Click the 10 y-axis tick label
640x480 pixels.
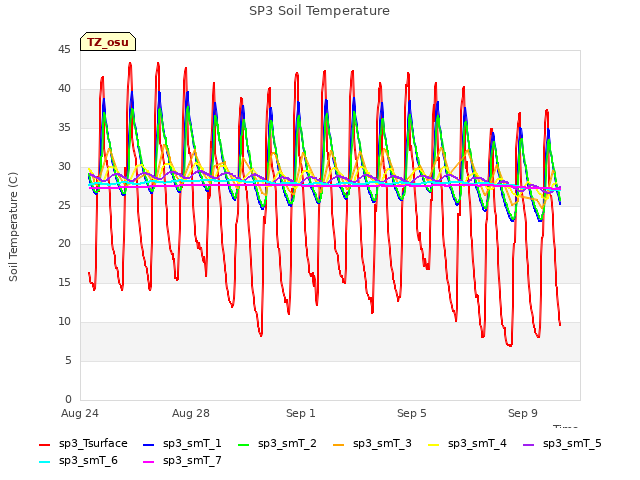[x=64, y=322]
